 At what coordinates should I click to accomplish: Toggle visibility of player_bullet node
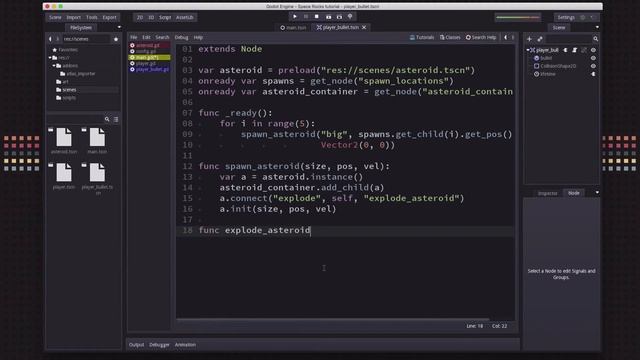[593, 50]
